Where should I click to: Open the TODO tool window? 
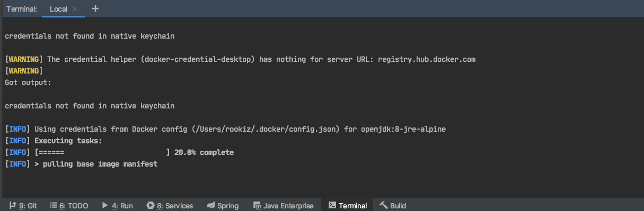coord(69,205)
